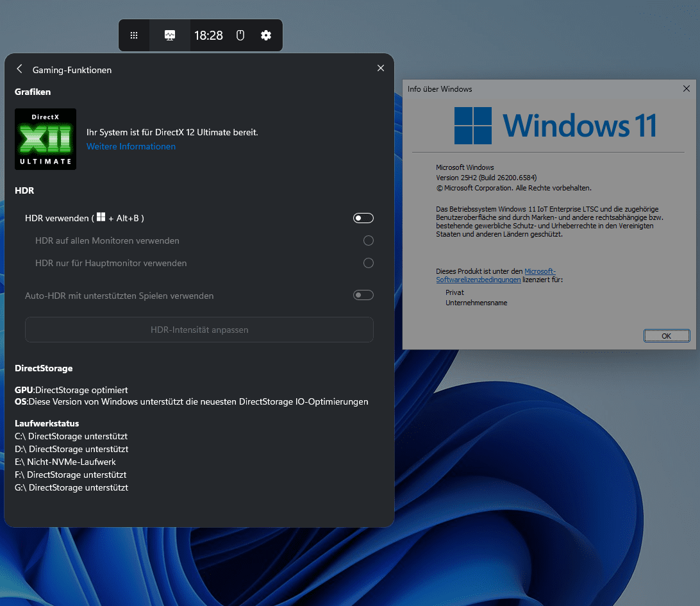Screen dimensions: 700x606
Task: Click the Microsoft Corporation copyright line
Action: pyautogui.click(x=514, y=188)
